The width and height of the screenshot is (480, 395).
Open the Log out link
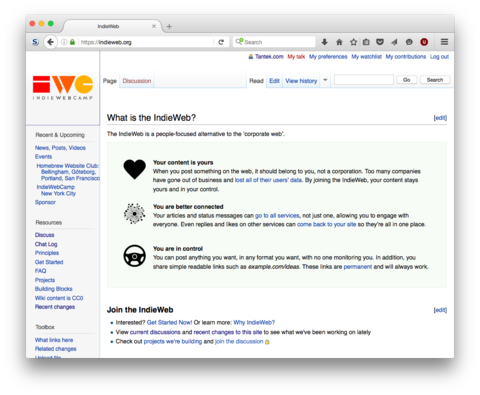click(x=439, y=57)
